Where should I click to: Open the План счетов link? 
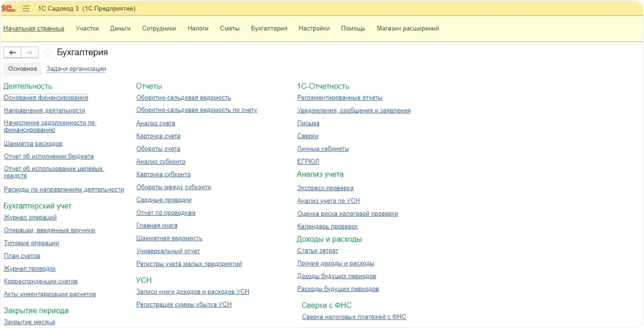pos(22,255)
